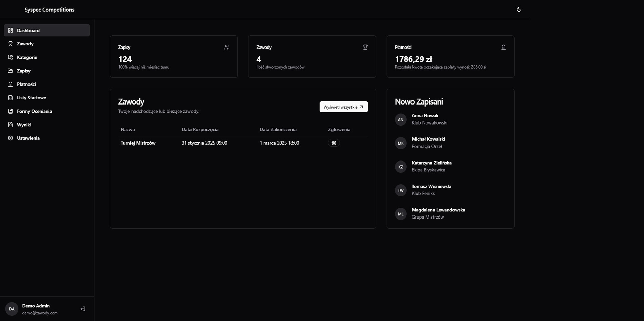Click the gear icon next to Ustawienia

[11, 138]
